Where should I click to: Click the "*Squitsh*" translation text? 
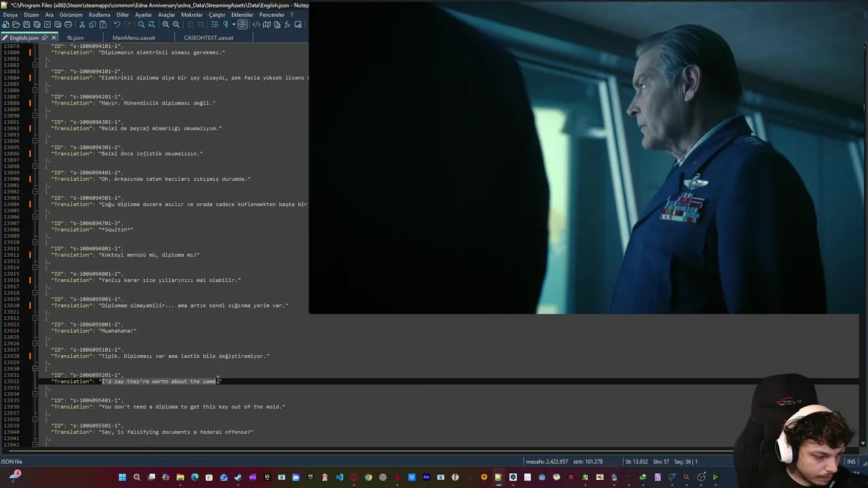(x=116, y=230)
